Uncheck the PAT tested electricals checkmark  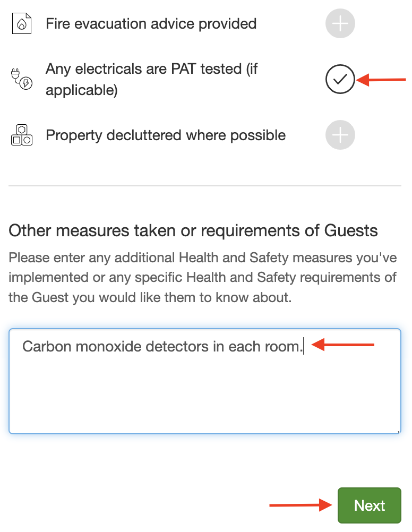(x=340, y=79)
